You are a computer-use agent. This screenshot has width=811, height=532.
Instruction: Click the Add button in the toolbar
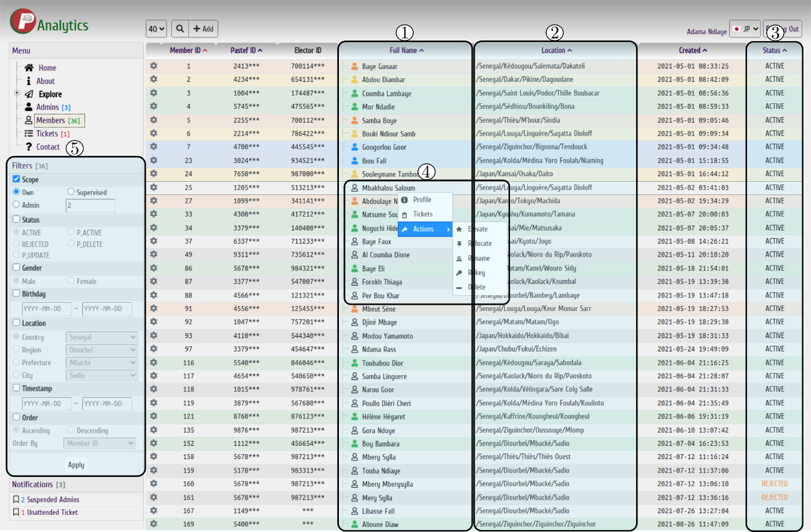point(203,28)
